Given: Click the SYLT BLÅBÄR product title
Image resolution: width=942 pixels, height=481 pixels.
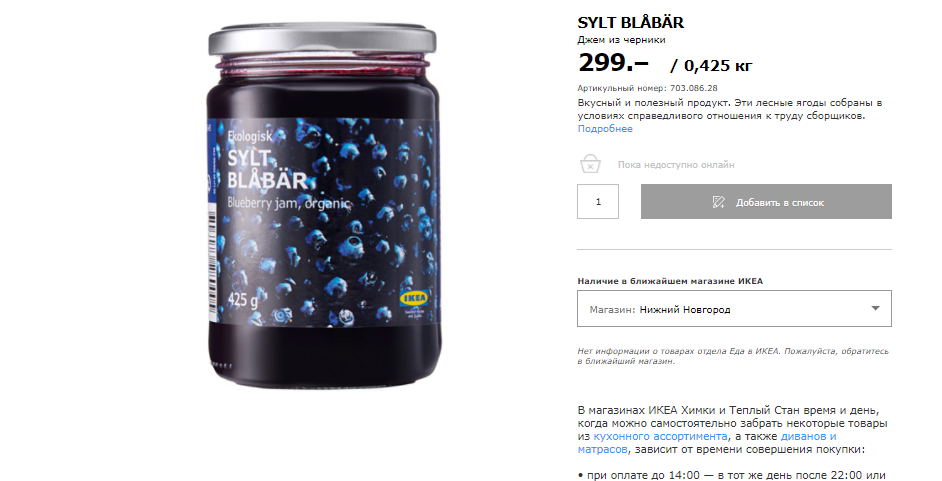Looking at the screenshot, I should click(x=630, y=23).
